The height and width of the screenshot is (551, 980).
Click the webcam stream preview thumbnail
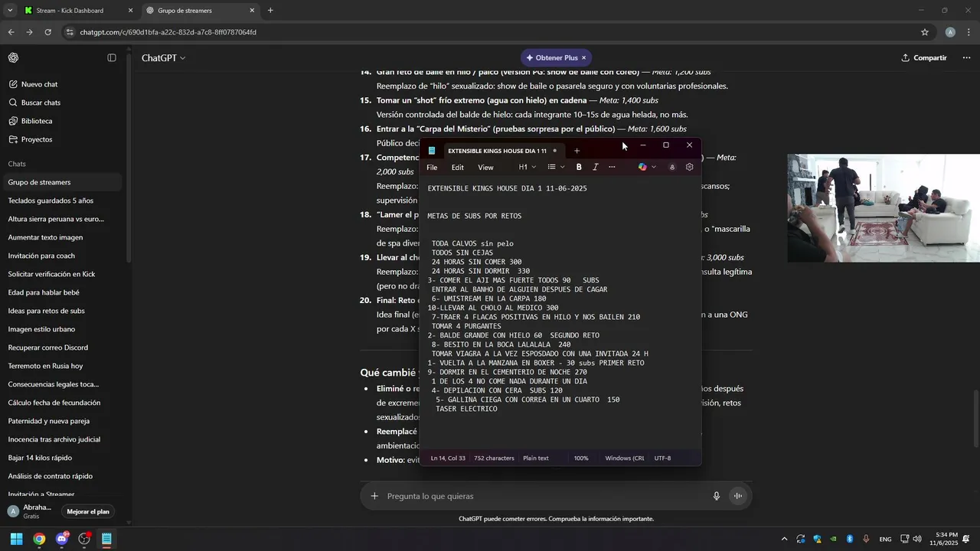[884, 208]
